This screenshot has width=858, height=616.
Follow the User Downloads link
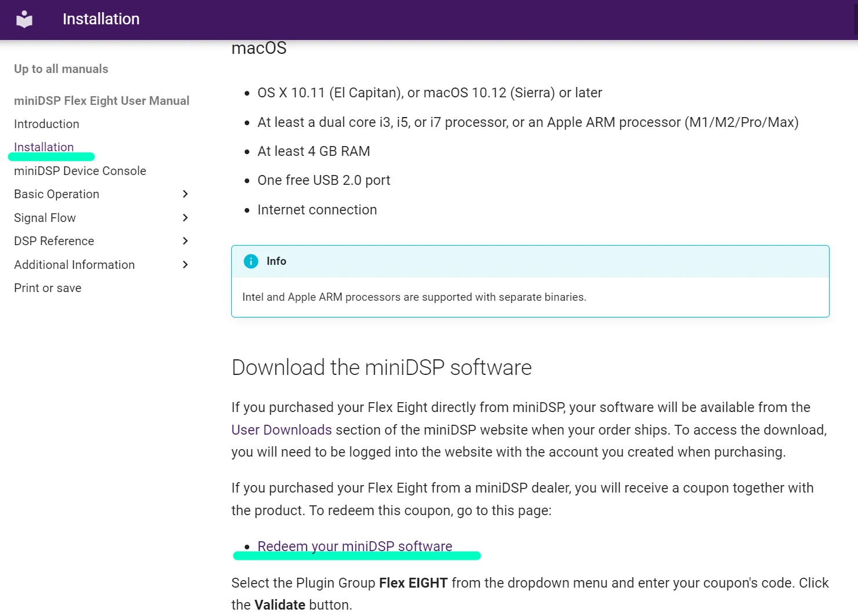(281, 430)
